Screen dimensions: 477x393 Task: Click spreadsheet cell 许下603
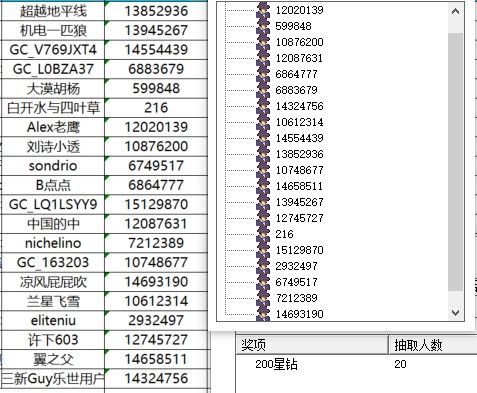(53, 340)
